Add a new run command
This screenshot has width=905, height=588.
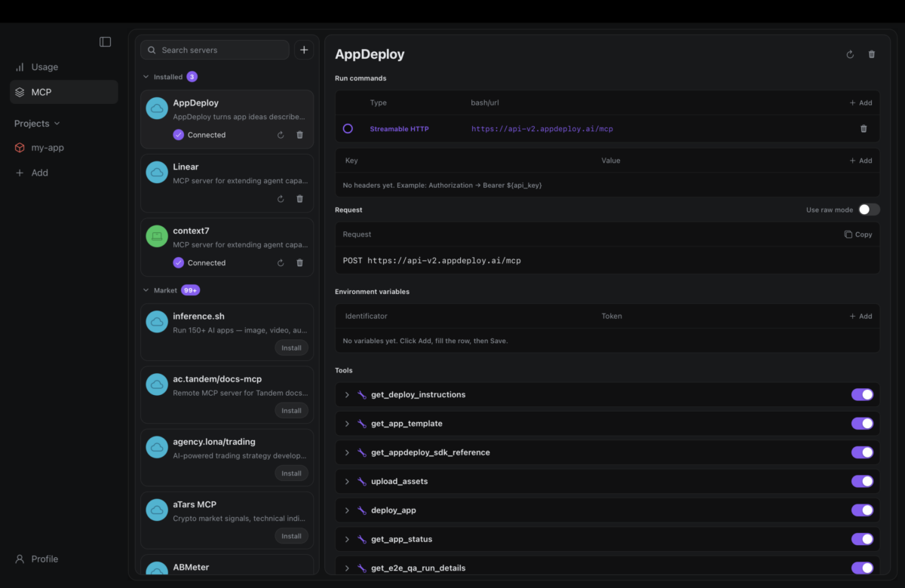[x=861, y=103]
